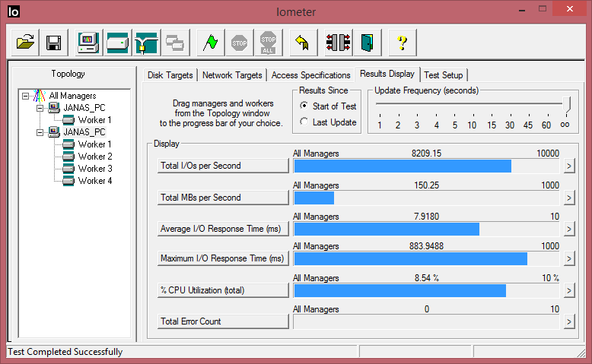Click the Total Error Count button
Image resolution: width=592 pixels, height=364 pixels.
[223, 321]
